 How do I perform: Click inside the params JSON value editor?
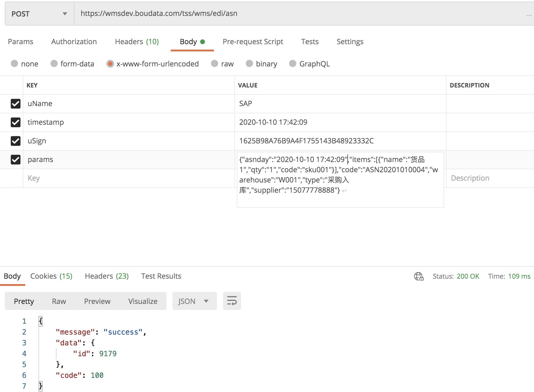[340, 180]
